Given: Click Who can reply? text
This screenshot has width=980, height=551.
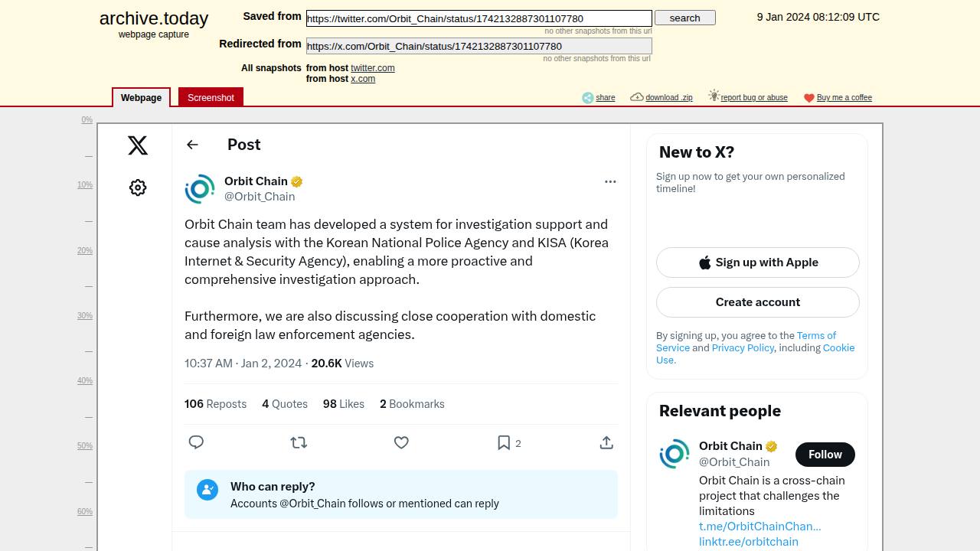Looking at the screenshot, I should coord(273,487).
